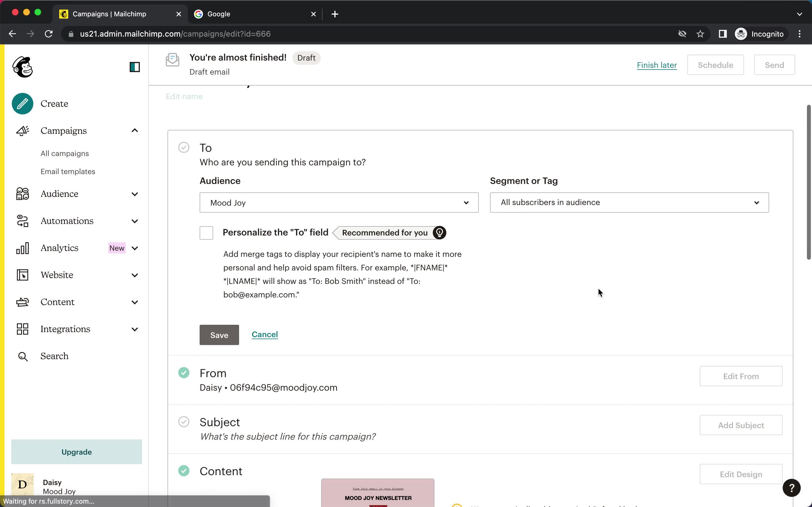Click the Cancel link for To section

click(x=265, y=334)
